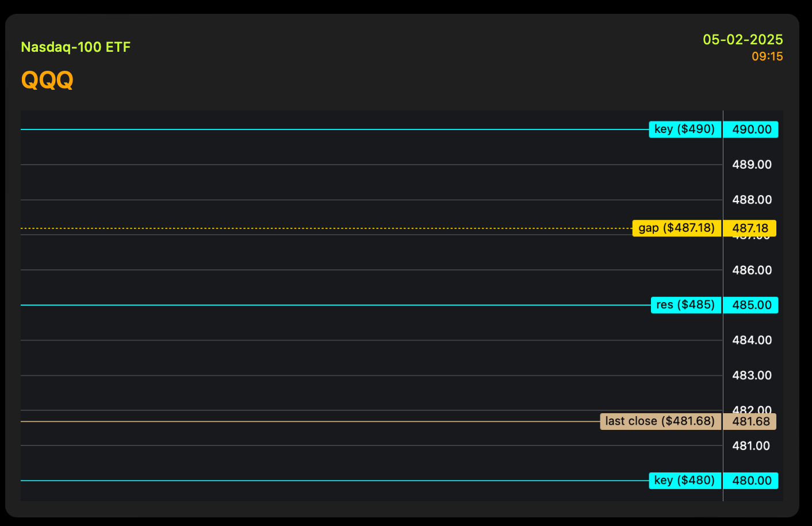Select the key ($480) level label
Image resolution: width=812 pixels, height=526 pixels.
(685, 481)
